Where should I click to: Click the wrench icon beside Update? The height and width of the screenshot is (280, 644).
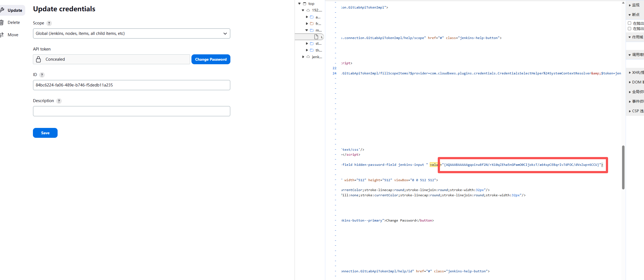click(2, 10)
